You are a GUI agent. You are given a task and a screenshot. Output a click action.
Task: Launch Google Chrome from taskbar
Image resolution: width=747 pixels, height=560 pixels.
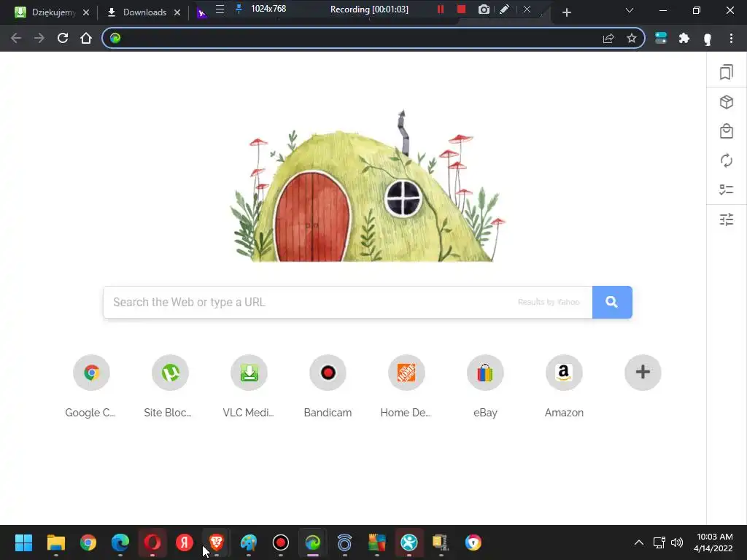tap(88, 542)
